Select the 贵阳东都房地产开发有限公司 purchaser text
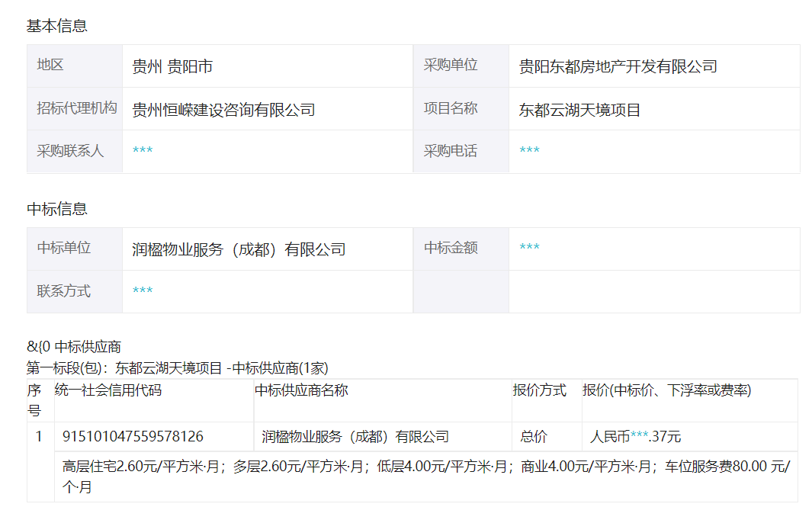812x507 pixels. [x=618, y=66]
